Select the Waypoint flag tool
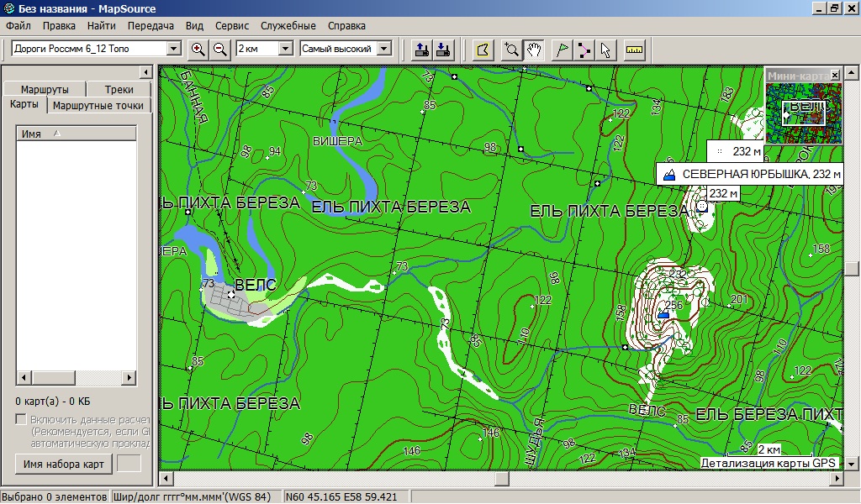Image resolution: width=861 pixels, height=504 pixels. click(561, 50)
